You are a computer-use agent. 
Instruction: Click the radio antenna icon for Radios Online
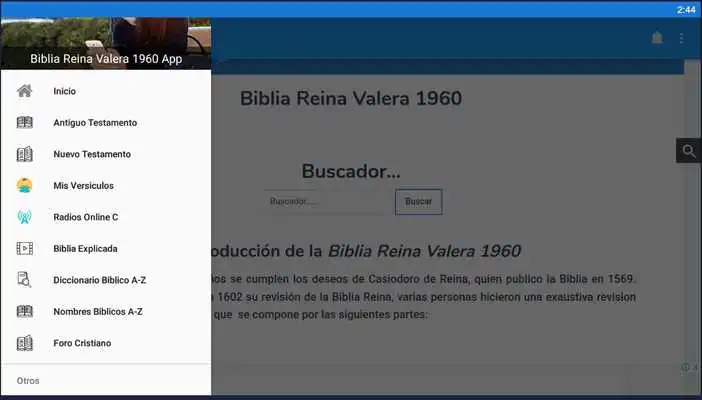[x=25, y=217]
